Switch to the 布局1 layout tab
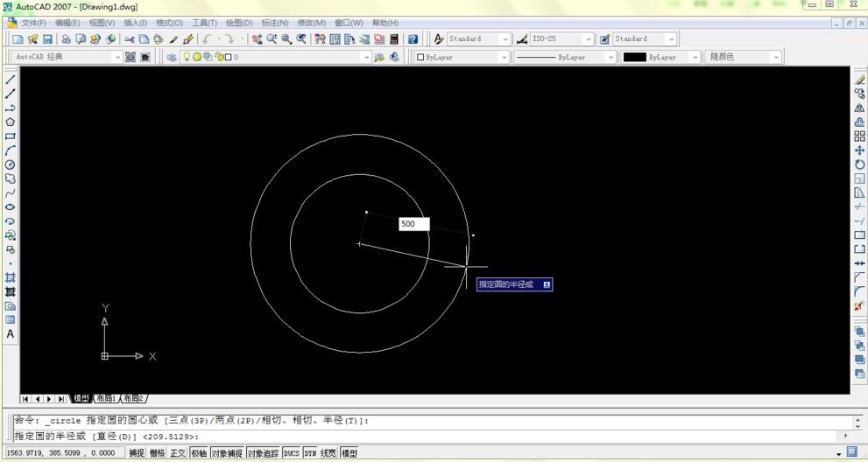868x462 pixels. [x=106, y=399]
